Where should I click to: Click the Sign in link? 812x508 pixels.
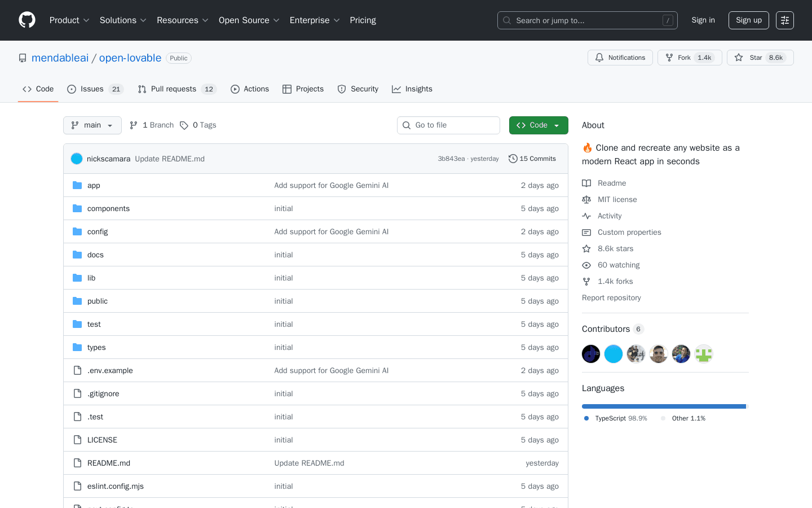click(703, 20)
